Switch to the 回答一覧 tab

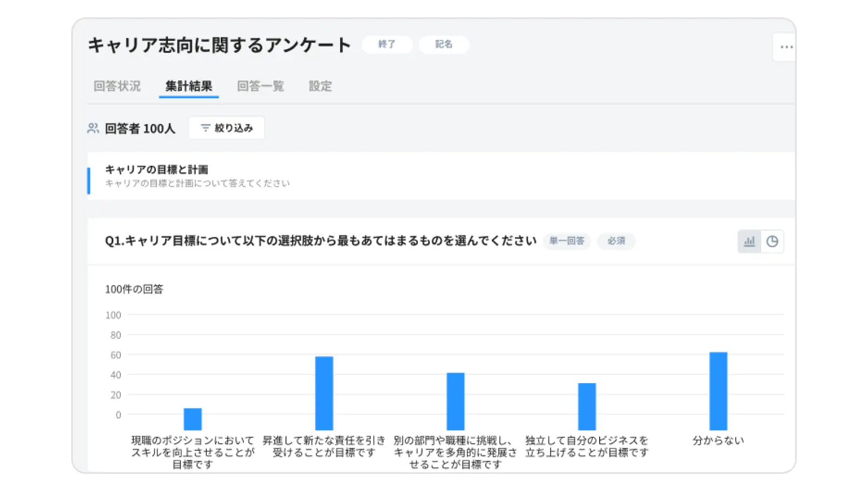coord(261,86)
